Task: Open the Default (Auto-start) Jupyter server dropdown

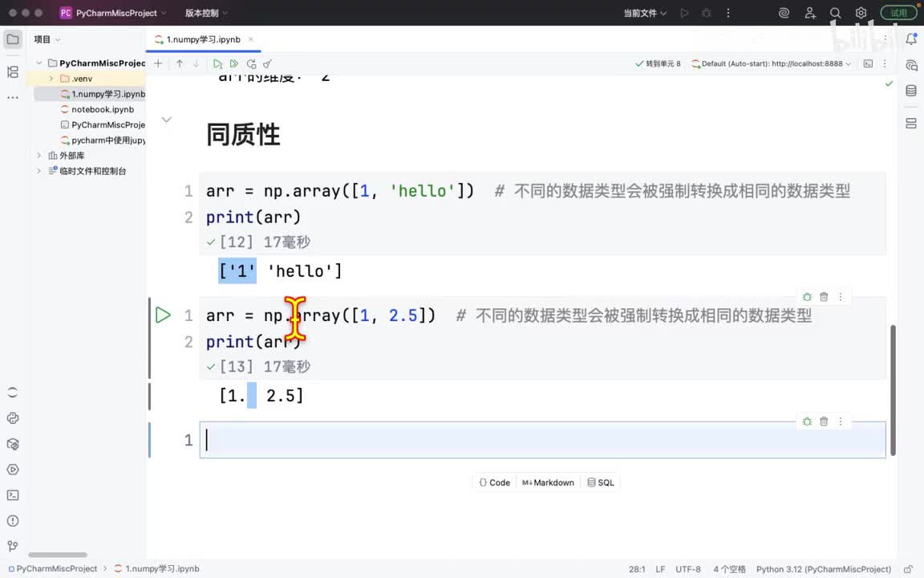Action: tap(772, 63)
